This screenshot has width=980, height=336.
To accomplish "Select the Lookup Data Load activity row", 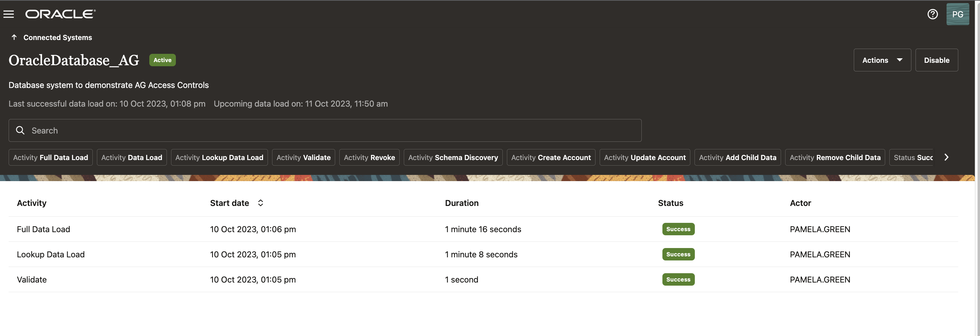I will (483, 254).
